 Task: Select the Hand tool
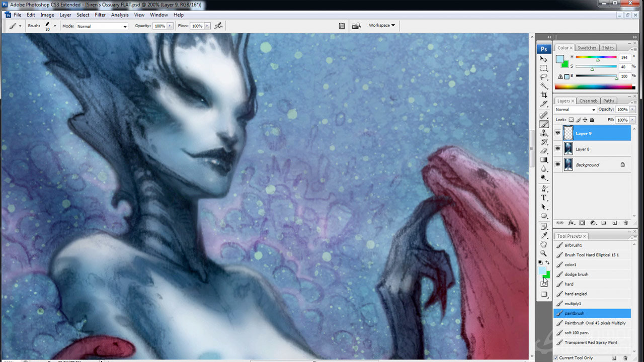(544, 245)
